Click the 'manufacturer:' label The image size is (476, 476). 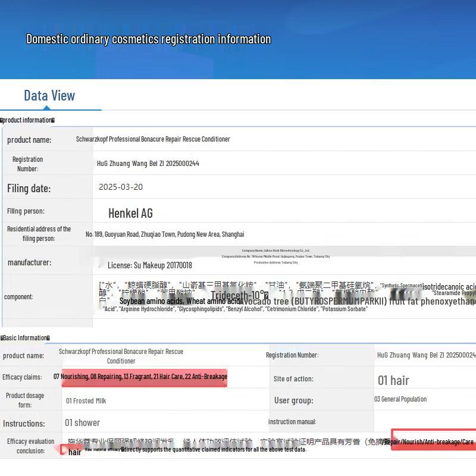pyautogui.click(x=29, y=262)
